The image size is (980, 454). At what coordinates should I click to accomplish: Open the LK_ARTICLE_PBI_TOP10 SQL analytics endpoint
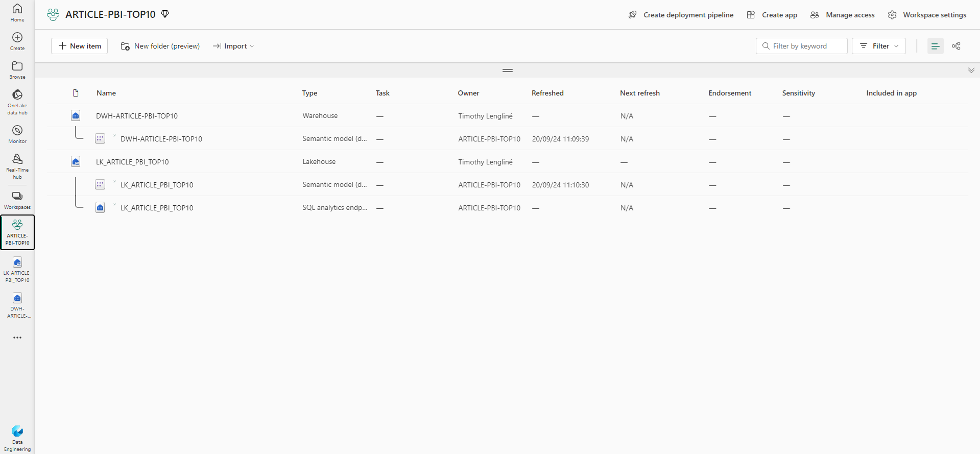coord(157,208)
